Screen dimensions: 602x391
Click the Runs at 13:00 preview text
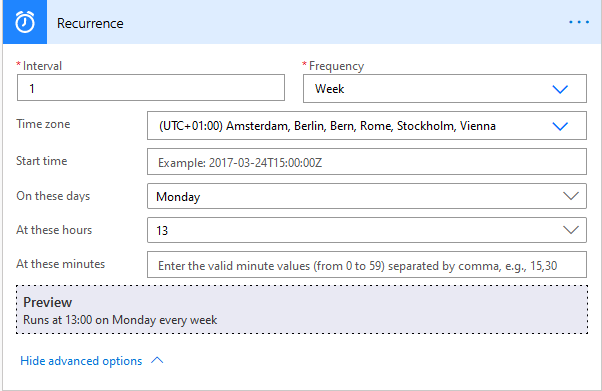tap(120, 320)
